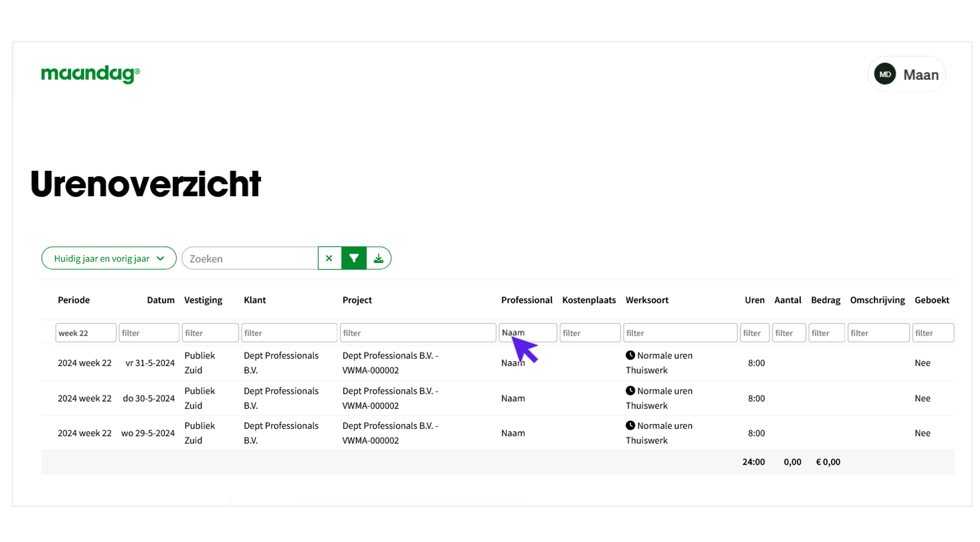
Task: Click the clock icon on the 29-5-2024 row
Action: pyautogui.click(x=631, y=425)
